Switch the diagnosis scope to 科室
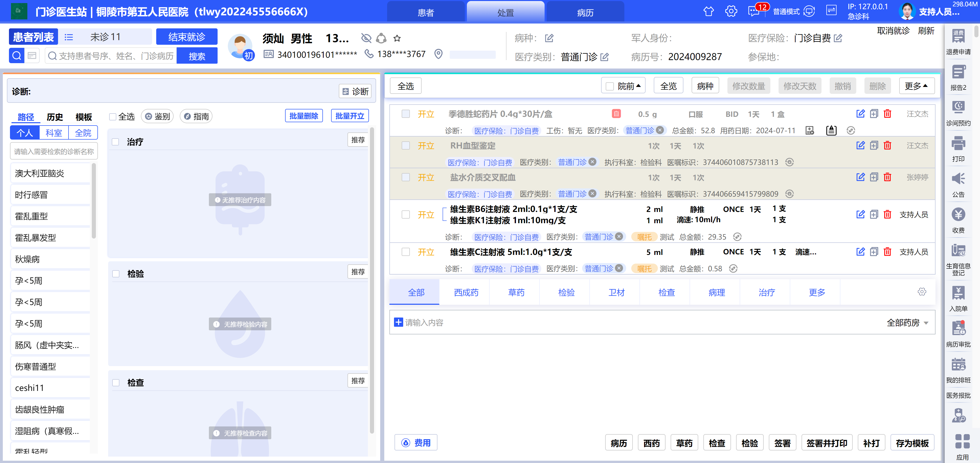 pyautogui.click(x=54, y=133)
